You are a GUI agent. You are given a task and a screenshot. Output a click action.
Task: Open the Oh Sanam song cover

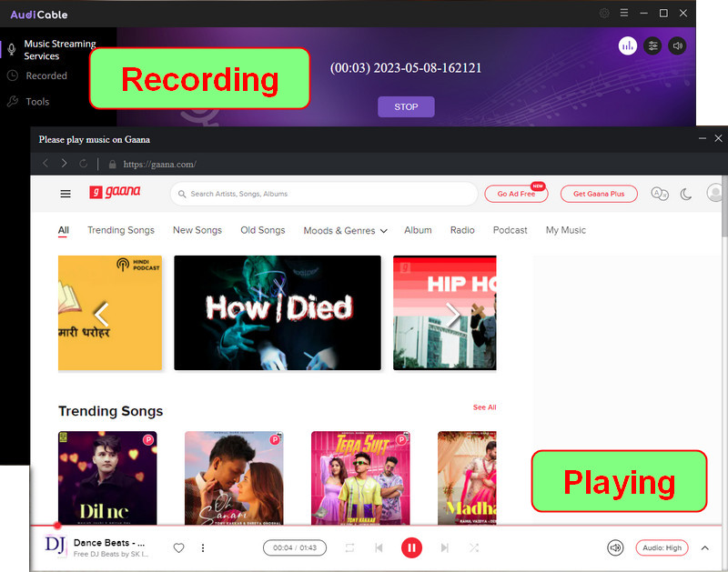[x=234, y=477]
